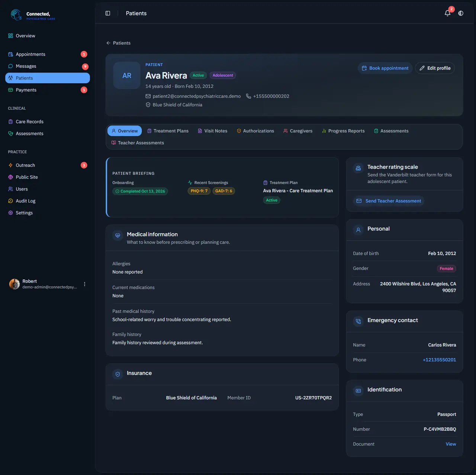Go back to the Patients list

tap(118, 43)
